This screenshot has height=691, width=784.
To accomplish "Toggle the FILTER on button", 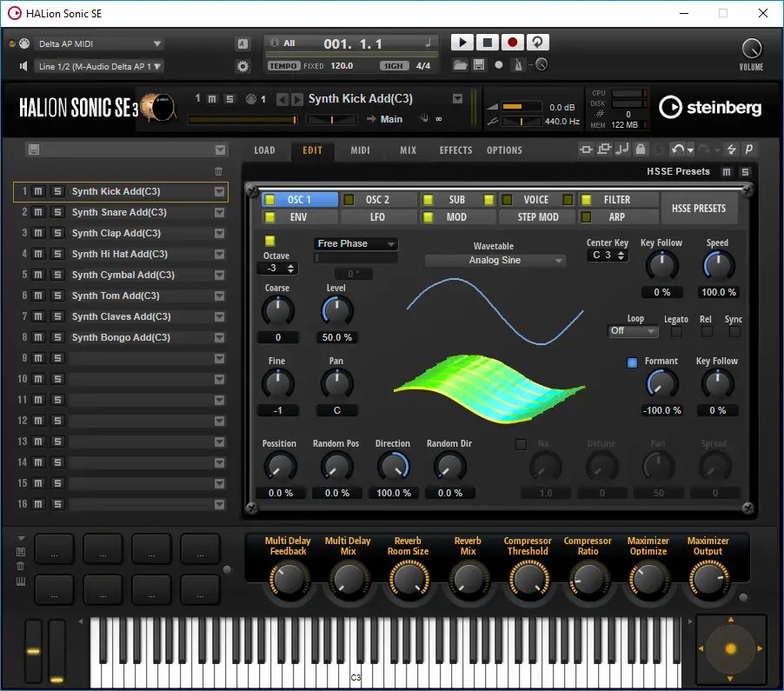I will [586, 200].
